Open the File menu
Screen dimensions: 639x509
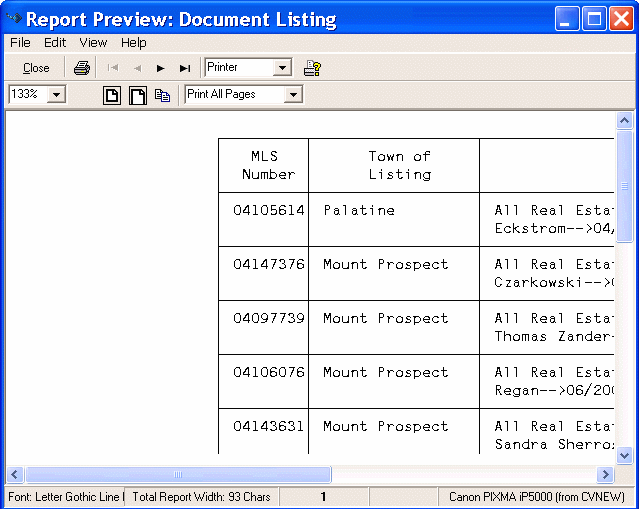point(20,43)
